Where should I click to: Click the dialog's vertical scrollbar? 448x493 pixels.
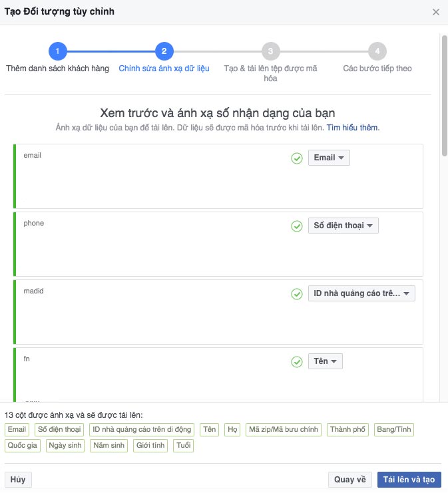coord(444,96)
